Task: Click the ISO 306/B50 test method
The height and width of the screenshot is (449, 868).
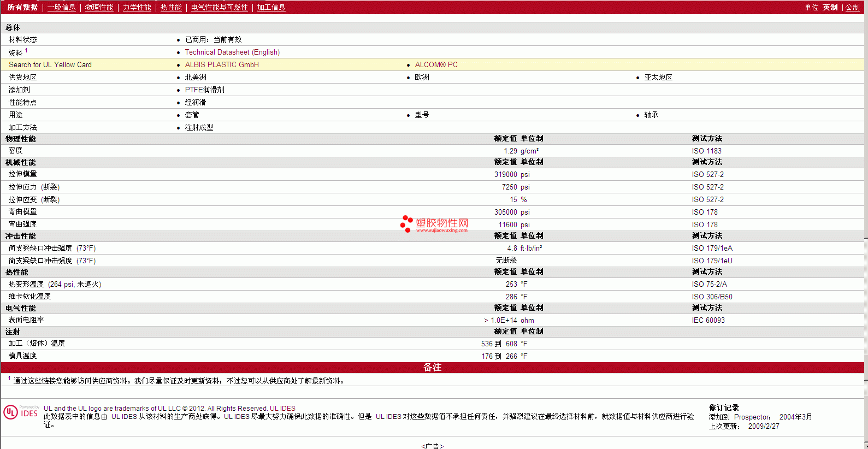Action: pos(712,297)
